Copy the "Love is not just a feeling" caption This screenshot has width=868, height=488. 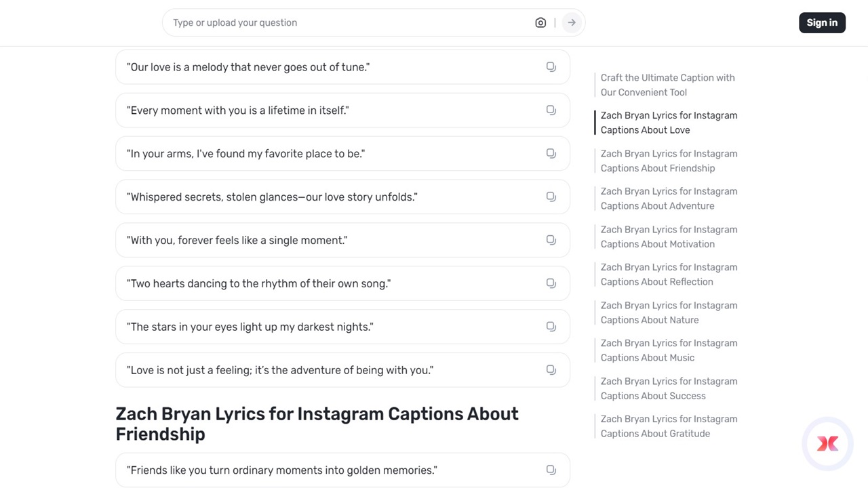[551, 370]
